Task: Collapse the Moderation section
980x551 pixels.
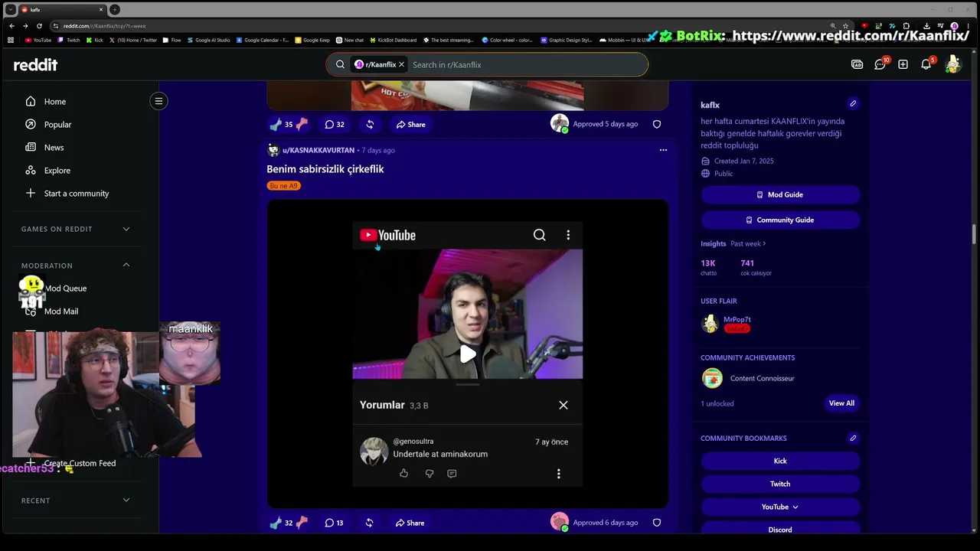Action: [126, 266]
